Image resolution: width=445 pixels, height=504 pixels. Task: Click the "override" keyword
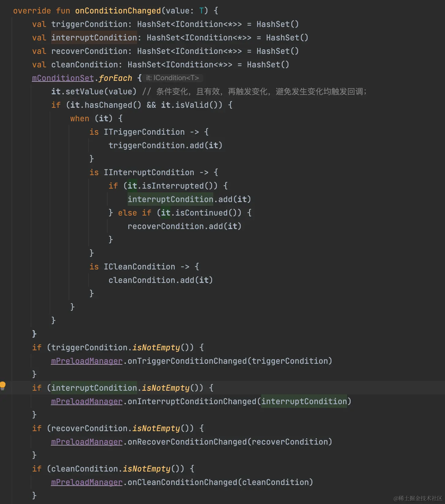click(x=32, y=11)
